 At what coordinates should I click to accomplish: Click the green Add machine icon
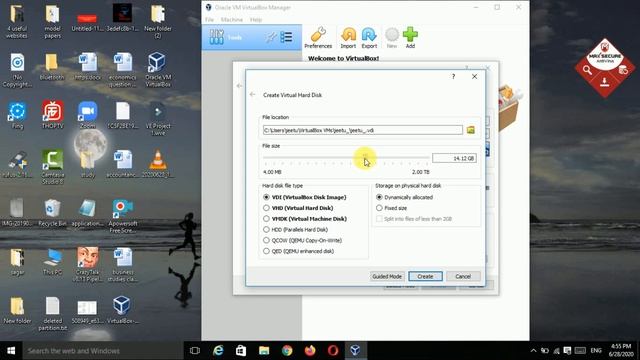[x=410, y=38]
